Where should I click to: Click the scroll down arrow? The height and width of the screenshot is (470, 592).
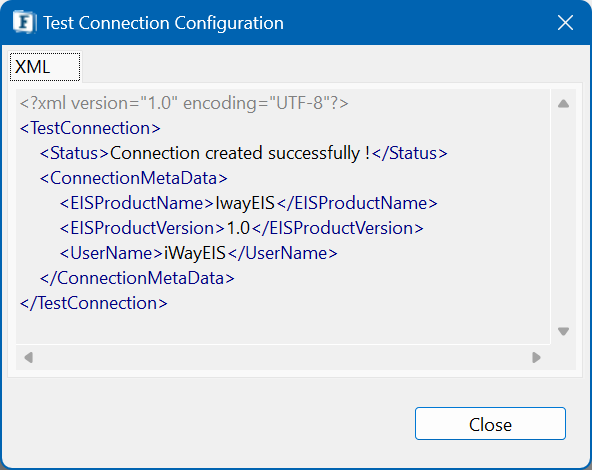click(x=563, y=331)
